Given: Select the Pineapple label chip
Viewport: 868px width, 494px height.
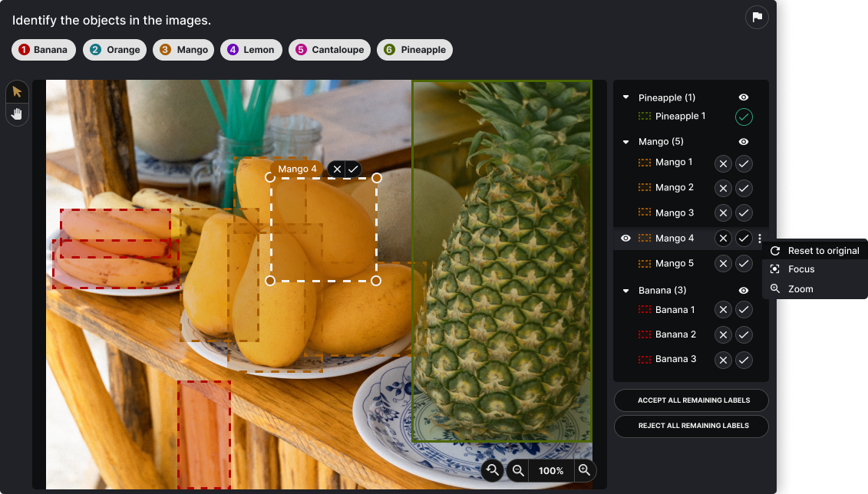Looking at the screenshot, I should [414, 50].
